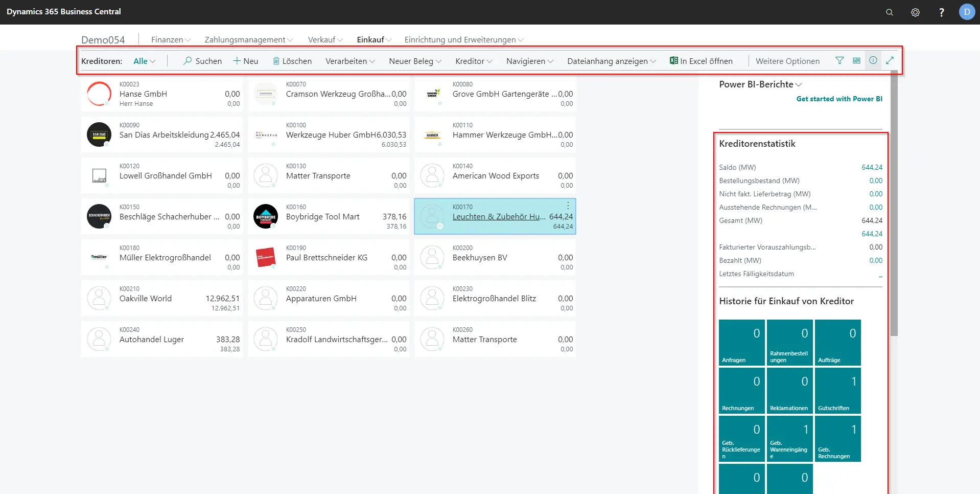The height and width of the screenshot is (494, 980).
Task: Toggle the FactBox info pane icon
Action: click(873, 60)
